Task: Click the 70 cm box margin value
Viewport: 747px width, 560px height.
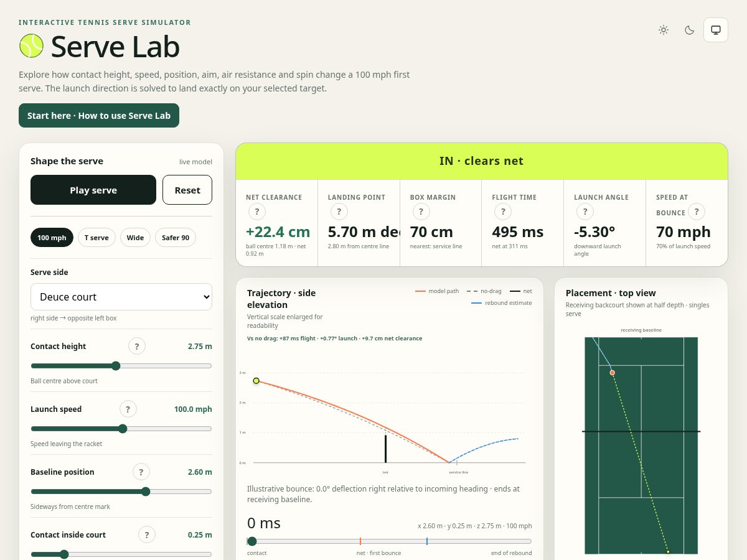Action: pyautogui.click(x=431, y=232)
